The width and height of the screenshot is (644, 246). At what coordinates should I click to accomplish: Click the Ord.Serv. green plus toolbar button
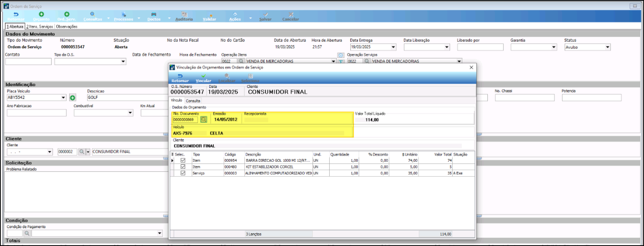67,16
